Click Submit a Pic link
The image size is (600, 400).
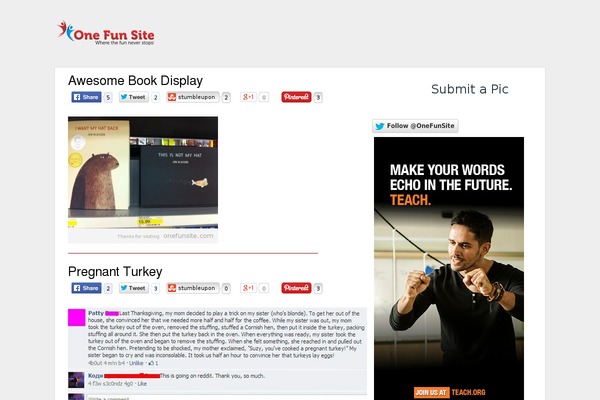[x=470, y=89]
